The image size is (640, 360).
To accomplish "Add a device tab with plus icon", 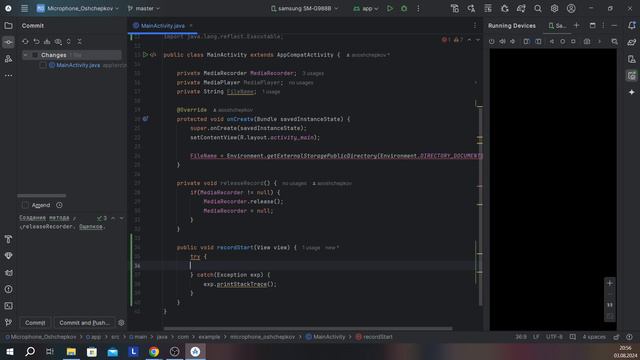I will 576,25.
